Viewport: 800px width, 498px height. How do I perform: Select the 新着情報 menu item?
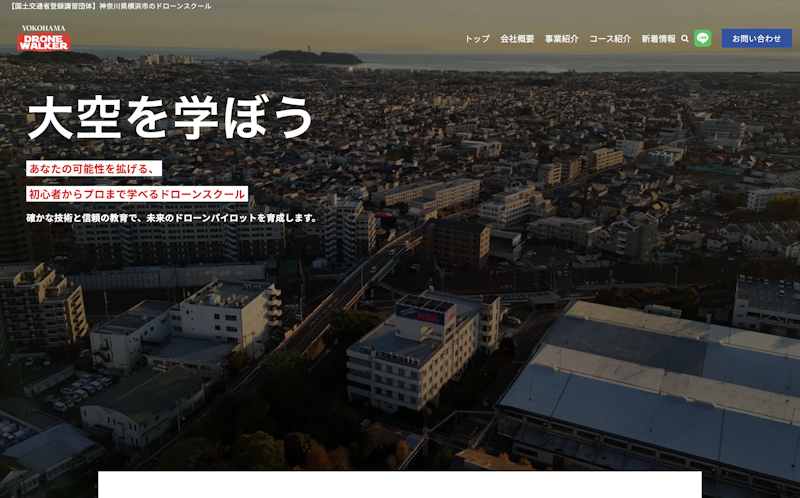point(658,39)
